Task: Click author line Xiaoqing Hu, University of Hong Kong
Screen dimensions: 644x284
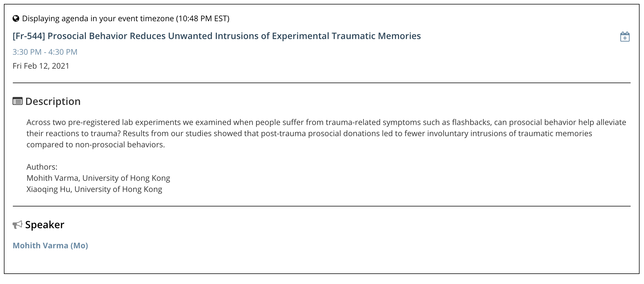Action: click(94, 189)
